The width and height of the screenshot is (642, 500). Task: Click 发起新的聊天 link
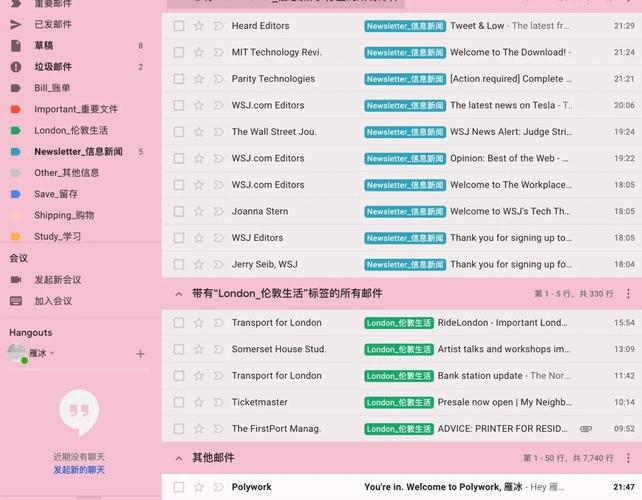(79, 470)
